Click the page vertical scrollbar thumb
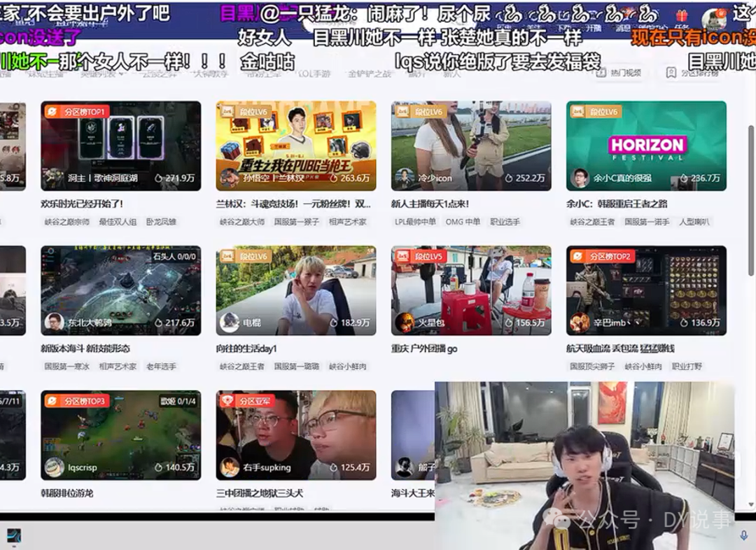The width and height of the screenshot is (756, 550). 750,200
